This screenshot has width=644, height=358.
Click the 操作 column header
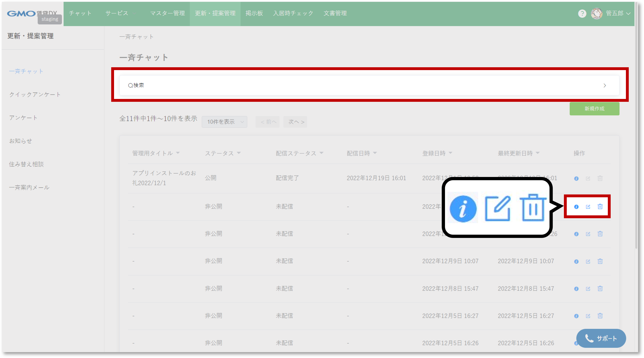click(x=579, y=153)
